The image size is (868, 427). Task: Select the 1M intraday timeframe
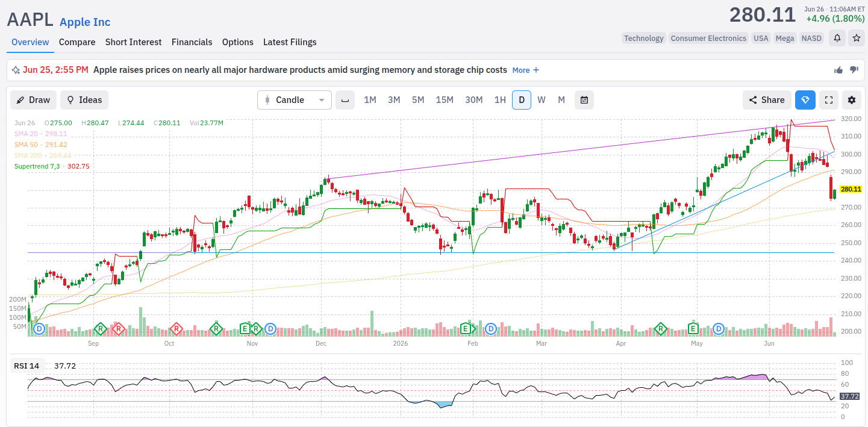tap(370, 100)
